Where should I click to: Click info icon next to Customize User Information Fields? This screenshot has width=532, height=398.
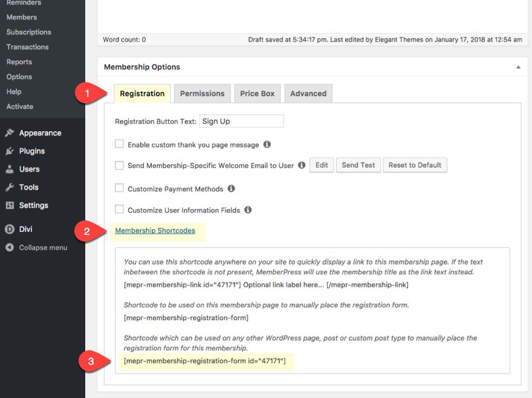[x=248, y=210]
